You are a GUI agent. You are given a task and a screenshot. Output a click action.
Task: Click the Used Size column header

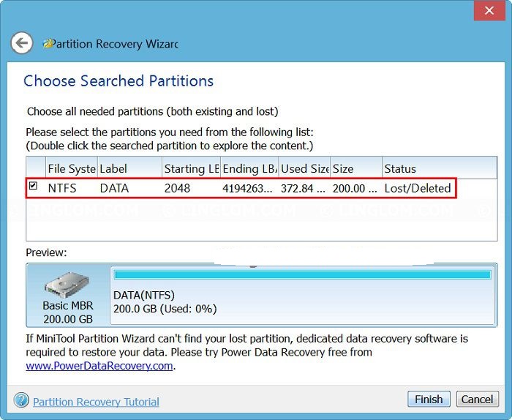click(304, 169)
